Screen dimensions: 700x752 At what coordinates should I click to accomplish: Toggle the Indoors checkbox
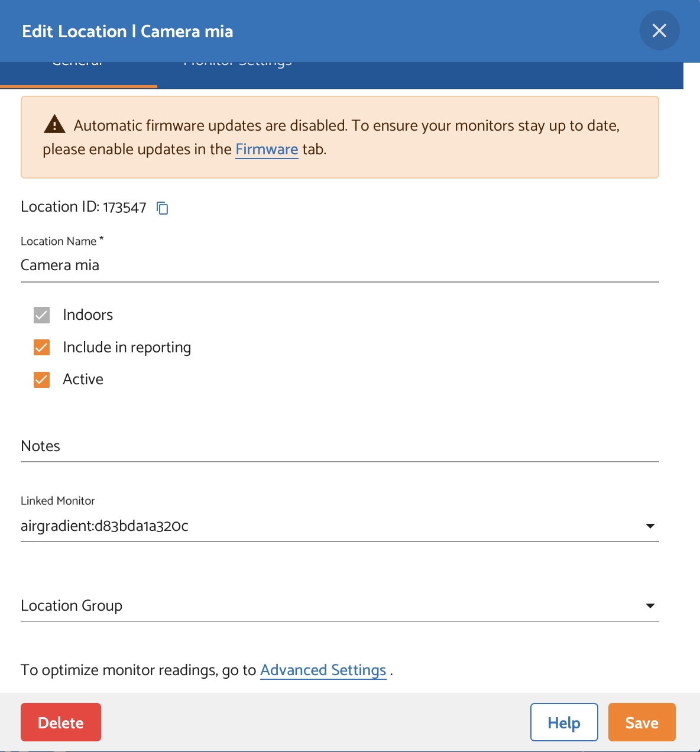41,315
